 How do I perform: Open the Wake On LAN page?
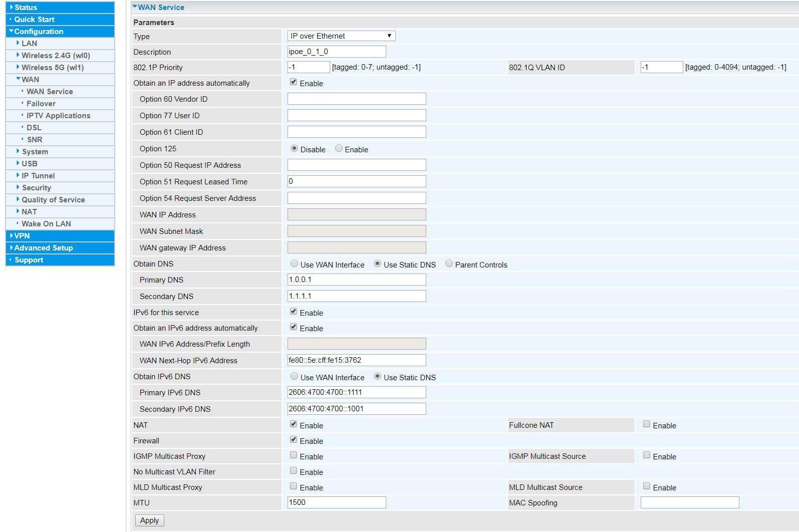click(x=46, y=224)
